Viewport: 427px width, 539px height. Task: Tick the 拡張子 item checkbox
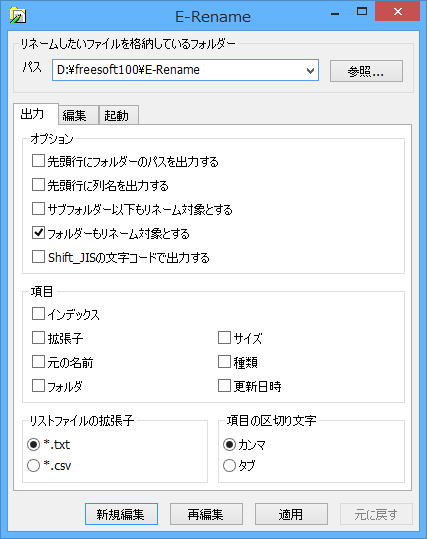pyautogui.click(x=38, y=338)
